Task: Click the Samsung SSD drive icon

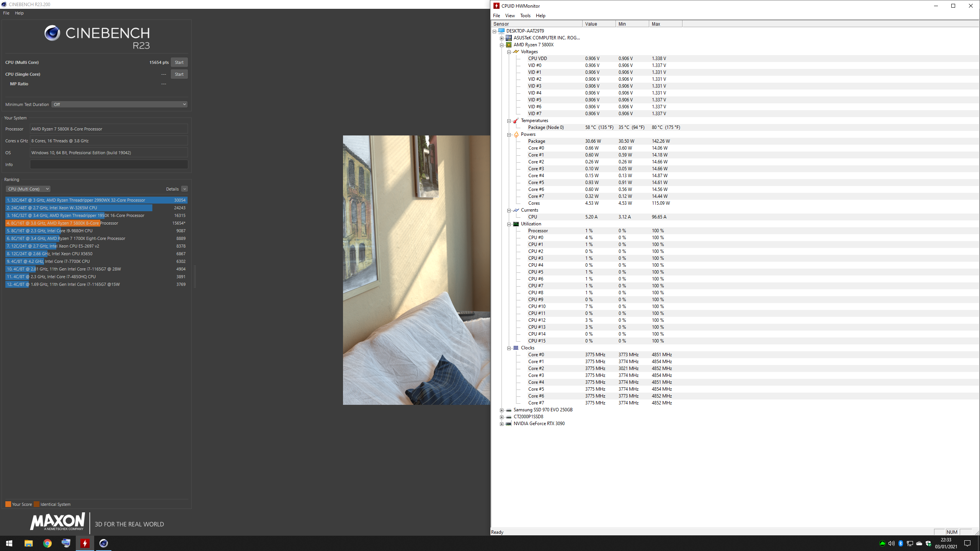Action: 509,410
